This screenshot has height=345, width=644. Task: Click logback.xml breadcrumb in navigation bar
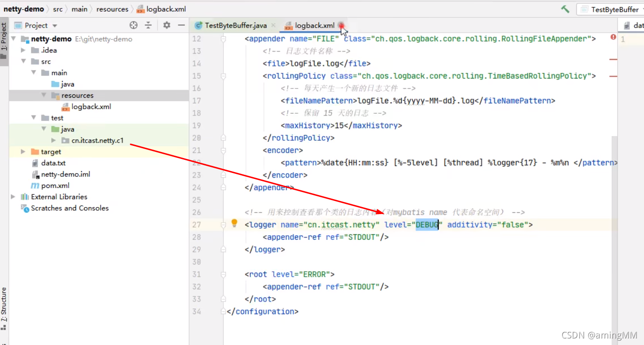162,9
